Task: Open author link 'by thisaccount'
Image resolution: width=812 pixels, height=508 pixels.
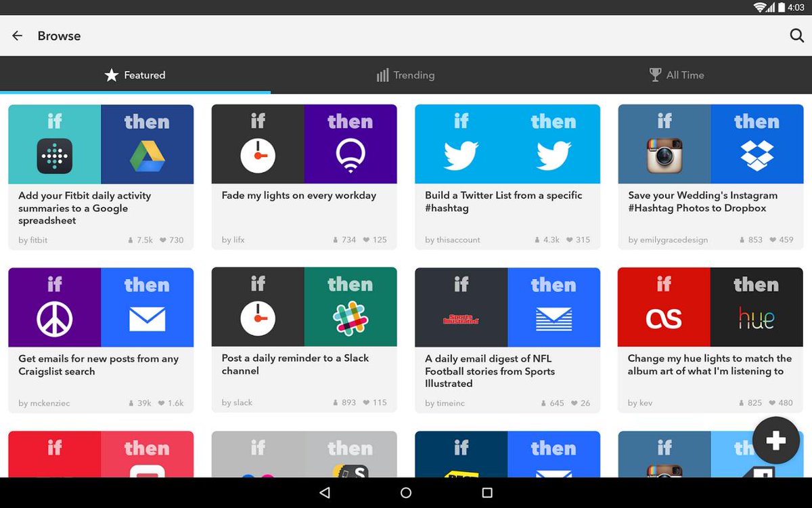Action: (x=453, y=240)
